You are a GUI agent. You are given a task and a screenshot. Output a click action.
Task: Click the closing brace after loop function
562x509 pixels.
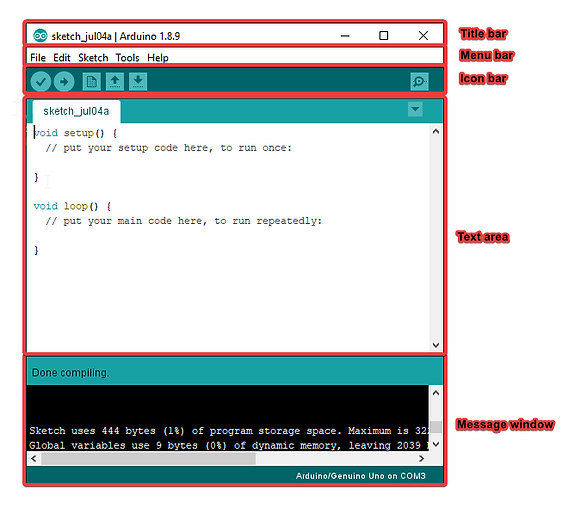click(36, 250)
